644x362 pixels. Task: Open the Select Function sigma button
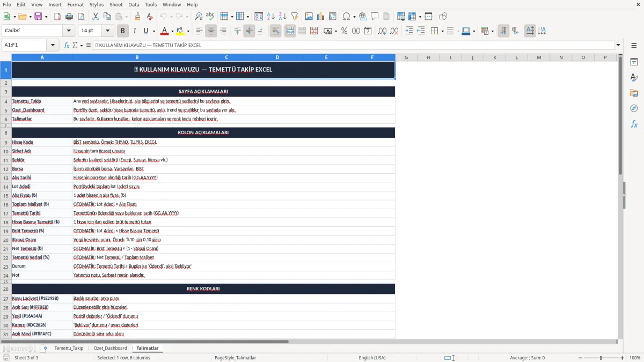[x=75, y=45]
